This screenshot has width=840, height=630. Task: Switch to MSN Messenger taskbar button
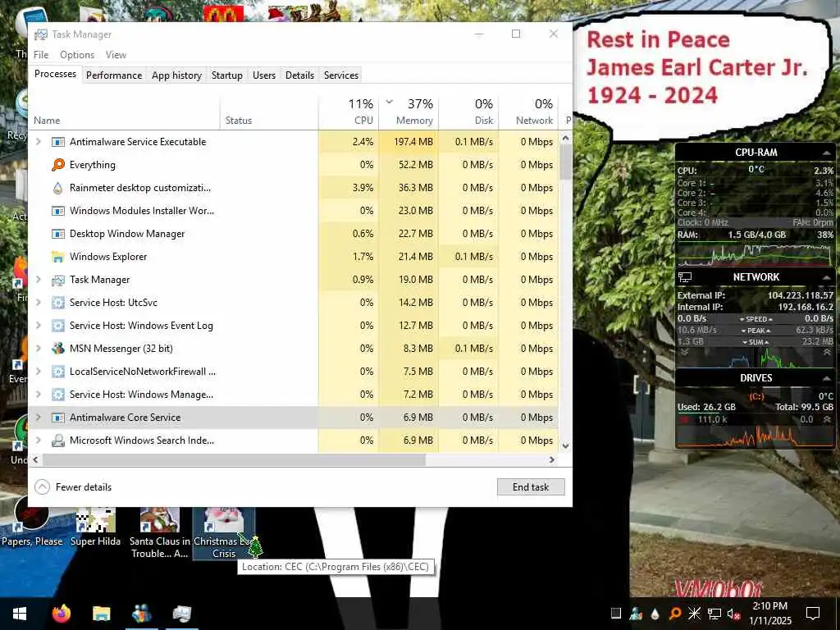click(x=141, y=614)
